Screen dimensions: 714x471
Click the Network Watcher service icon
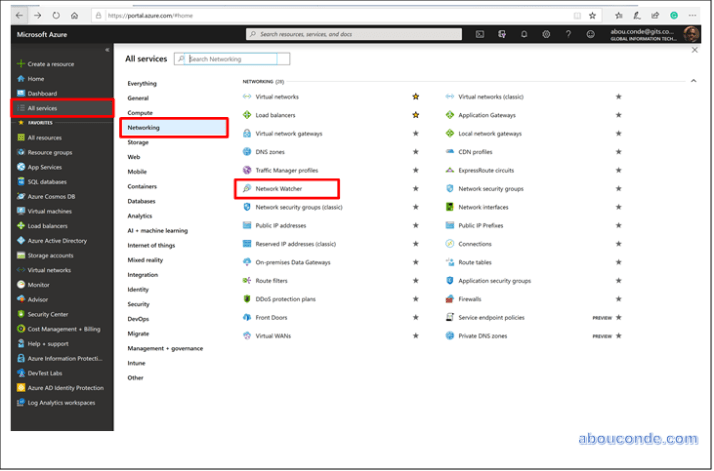(x=247, y=188)
